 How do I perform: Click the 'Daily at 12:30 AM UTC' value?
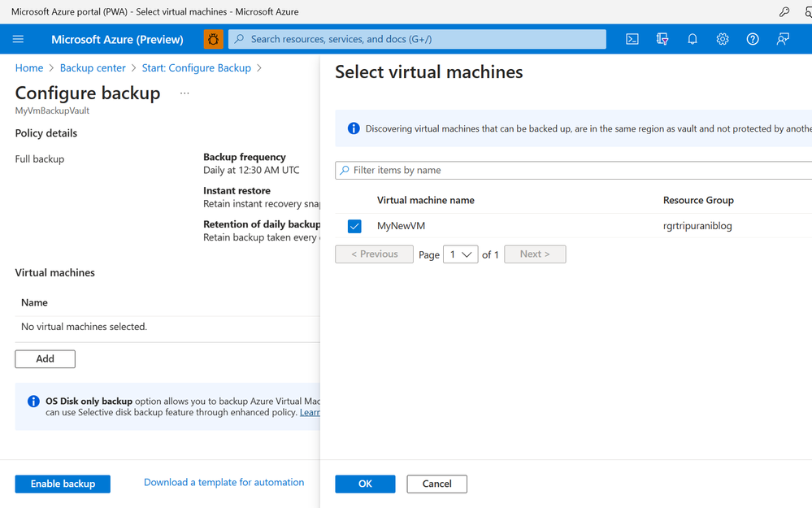[x=251, y=170]
